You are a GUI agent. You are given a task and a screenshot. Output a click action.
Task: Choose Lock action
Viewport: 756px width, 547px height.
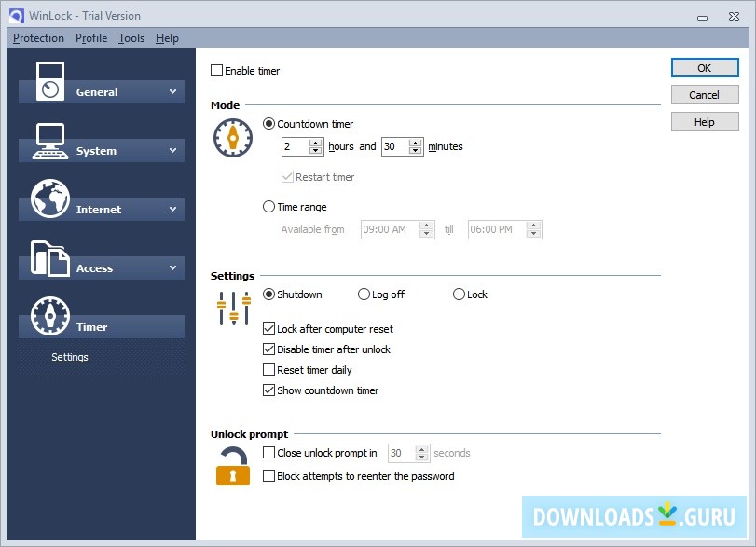click(x=459, y=294)
